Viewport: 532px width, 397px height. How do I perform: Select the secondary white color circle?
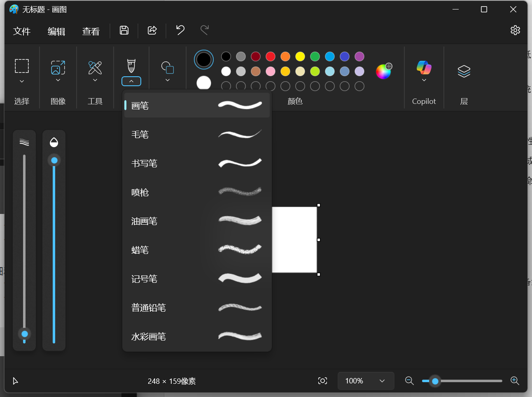(x=204, y=83)
